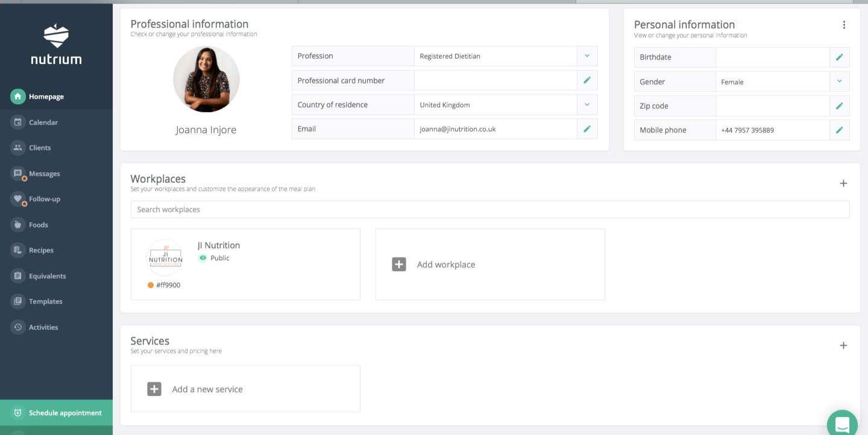Expand the Gender dropdown arrow

(840, 81)
